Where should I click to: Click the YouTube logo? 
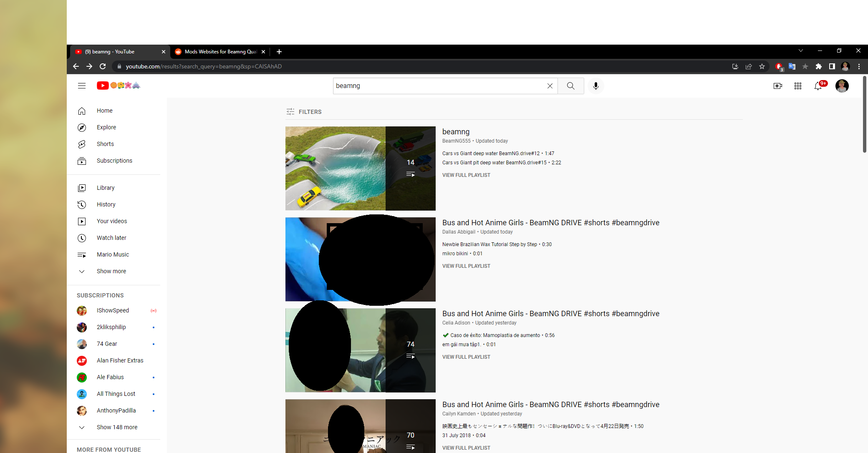[119, 86]
